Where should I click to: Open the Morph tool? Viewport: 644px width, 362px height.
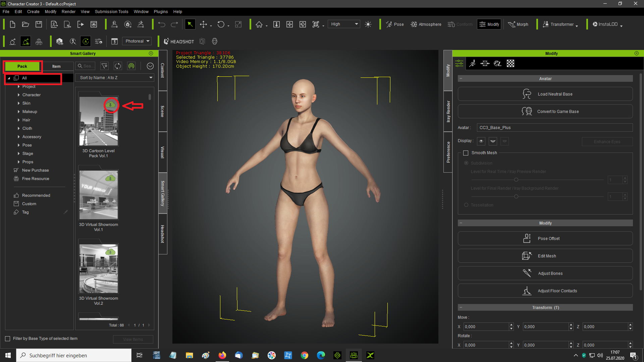[518, 24]
